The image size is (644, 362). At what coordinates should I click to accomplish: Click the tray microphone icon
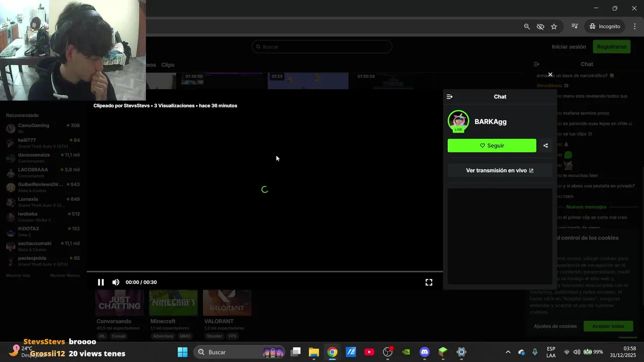(535, 352)
